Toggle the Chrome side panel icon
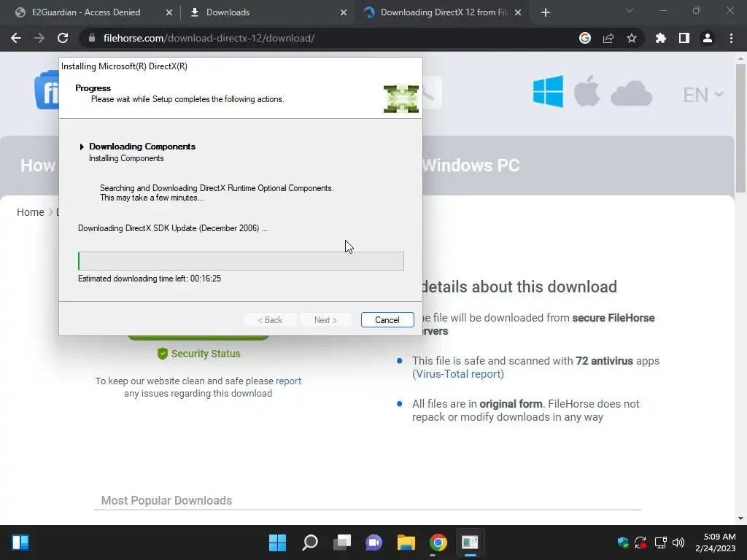This screenshot has width=747, height=560. click(684, 38)
